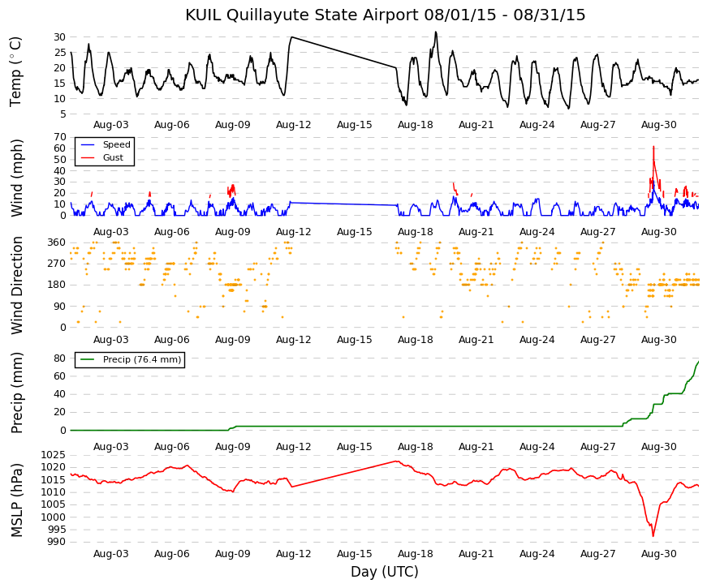
Task: Select the "Wind (mph)" axis label
Action: coord(16,178)
